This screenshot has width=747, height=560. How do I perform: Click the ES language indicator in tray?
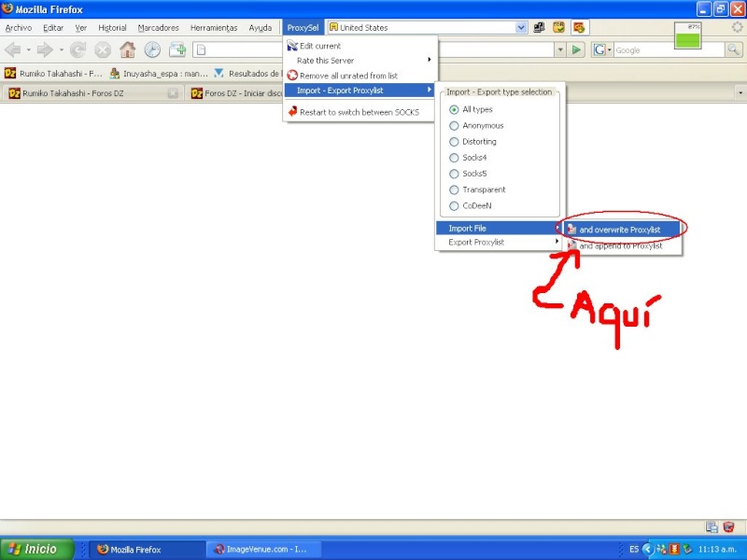coord(634,549)
